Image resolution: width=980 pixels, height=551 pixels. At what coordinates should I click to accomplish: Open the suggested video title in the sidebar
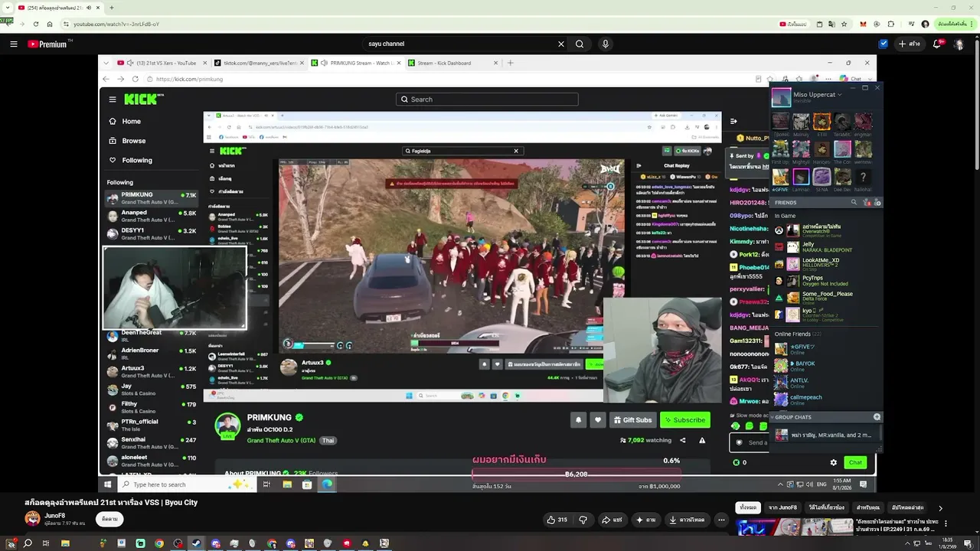coord(899,527)
